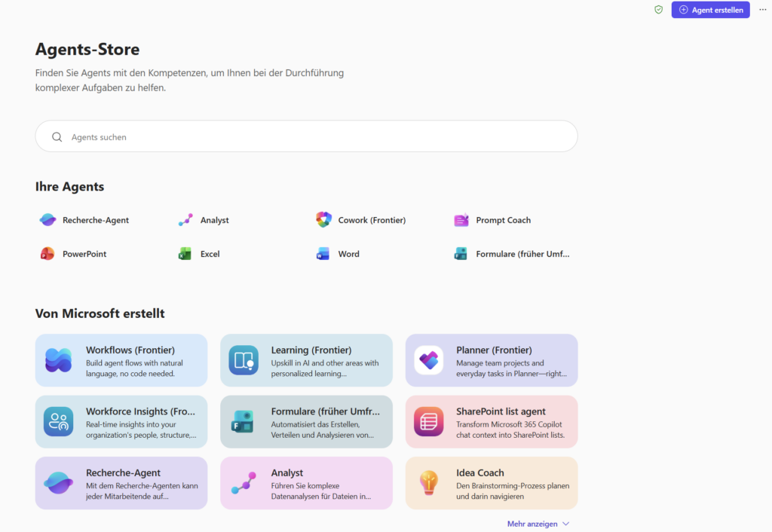Click the Formulare card icon

click(243, 422)
